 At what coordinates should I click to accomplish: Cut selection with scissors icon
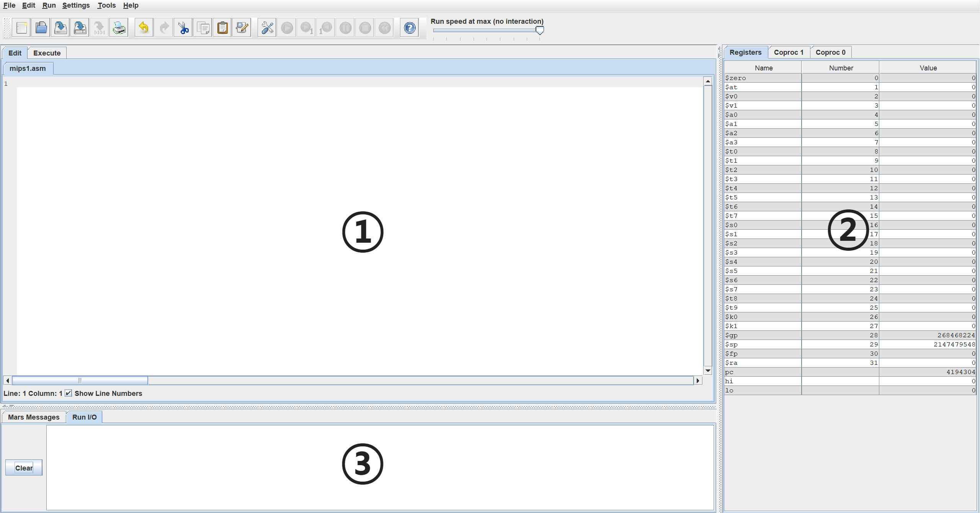click(183, 28)
